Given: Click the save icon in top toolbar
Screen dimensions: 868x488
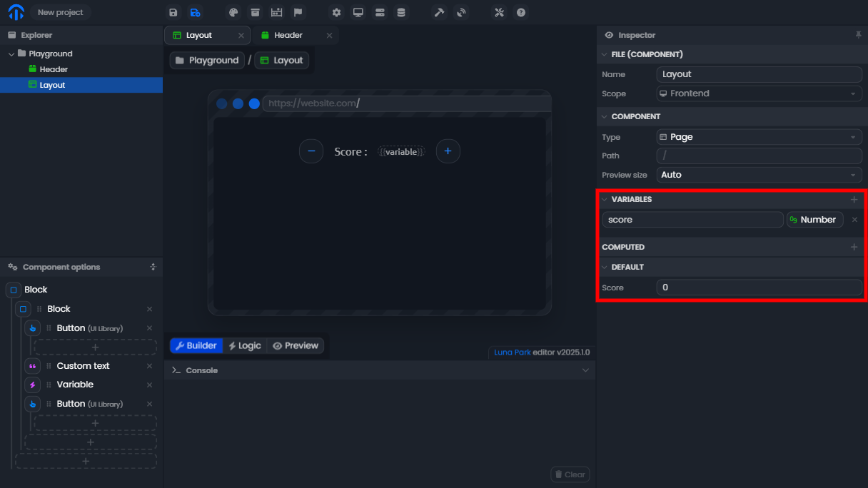Looking at the screenshot, I should [173, 12].
